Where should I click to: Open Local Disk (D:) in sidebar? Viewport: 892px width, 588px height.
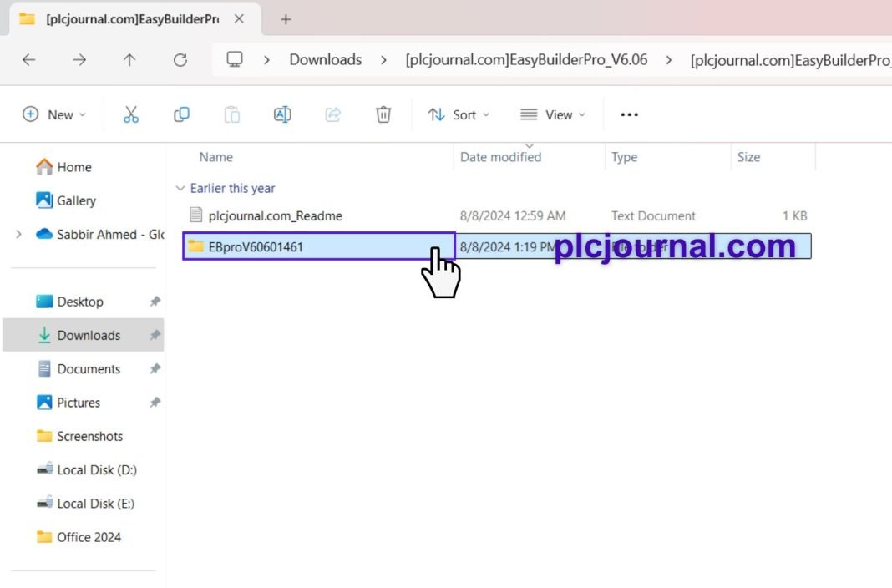click(96, 470)
